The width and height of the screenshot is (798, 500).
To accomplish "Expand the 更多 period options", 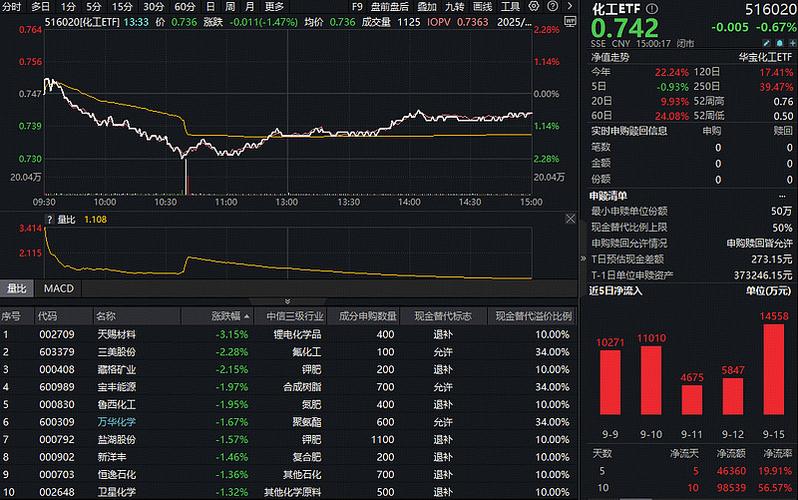I will point(274,6).
